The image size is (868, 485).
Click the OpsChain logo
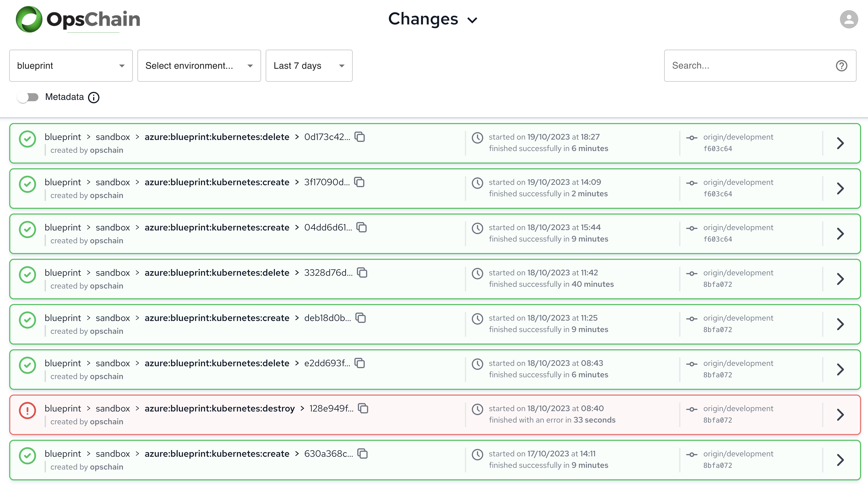(x=78, y=19)
